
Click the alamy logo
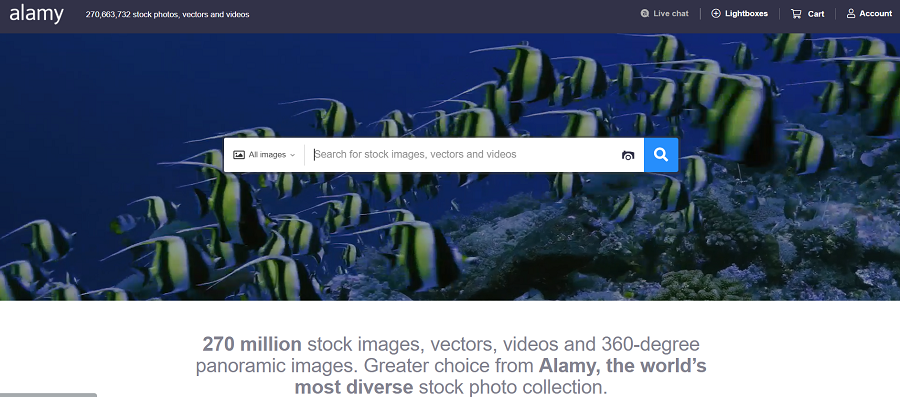tap(36, 14)
